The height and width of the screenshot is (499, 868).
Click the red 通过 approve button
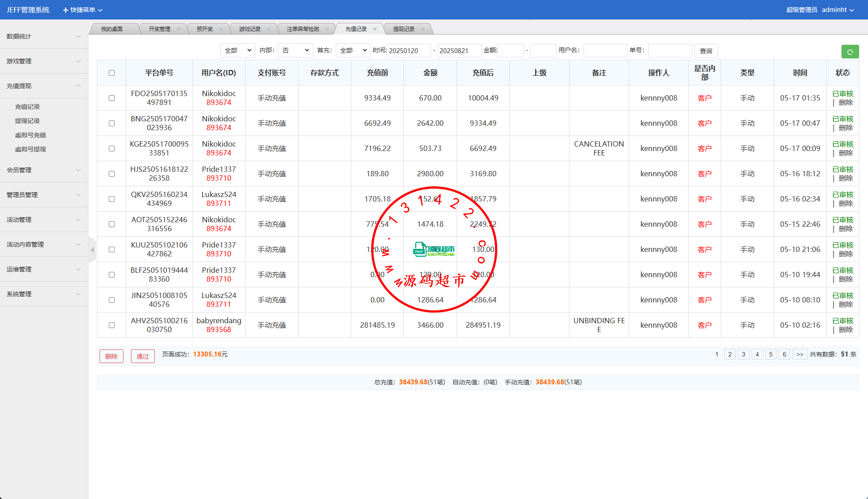(x=142, y=356)
